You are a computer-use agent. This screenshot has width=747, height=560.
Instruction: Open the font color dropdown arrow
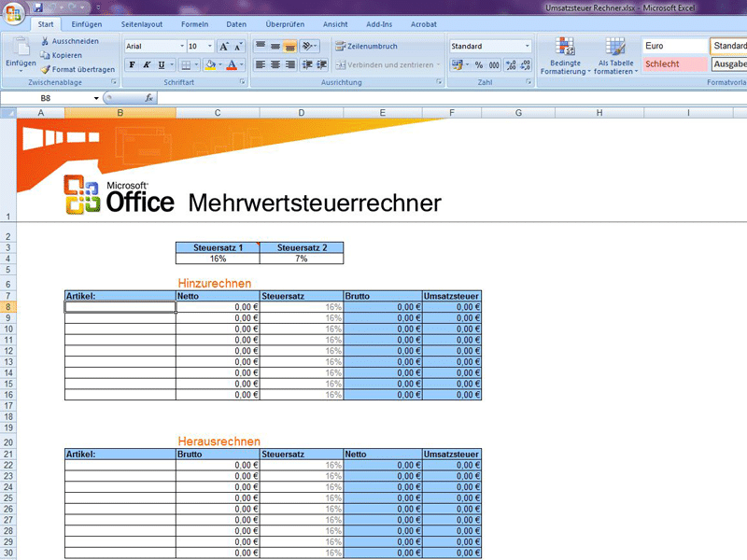pyautogui.click(x=242, y=64)
